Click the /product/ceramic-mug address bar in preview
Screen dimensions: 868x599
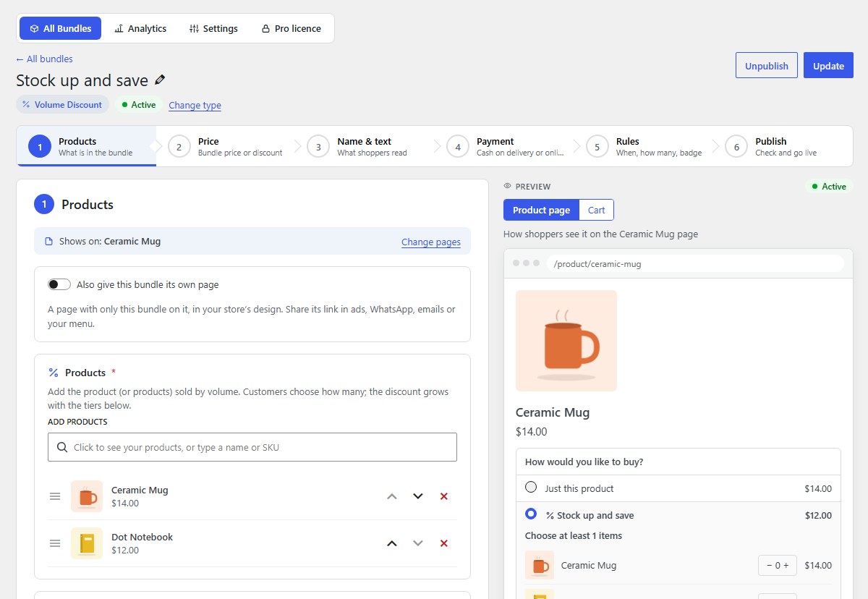pyautogui.click(x=695, y=263)
